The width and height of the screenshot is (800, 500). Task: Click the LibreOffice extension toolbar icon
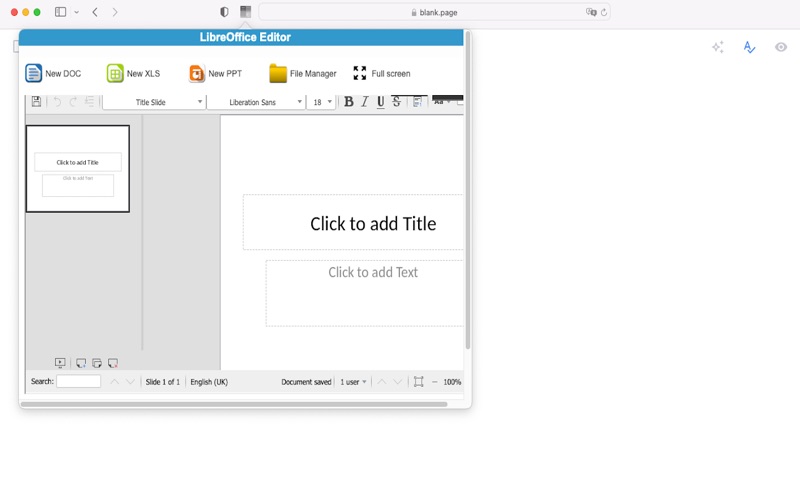[245, 12]
